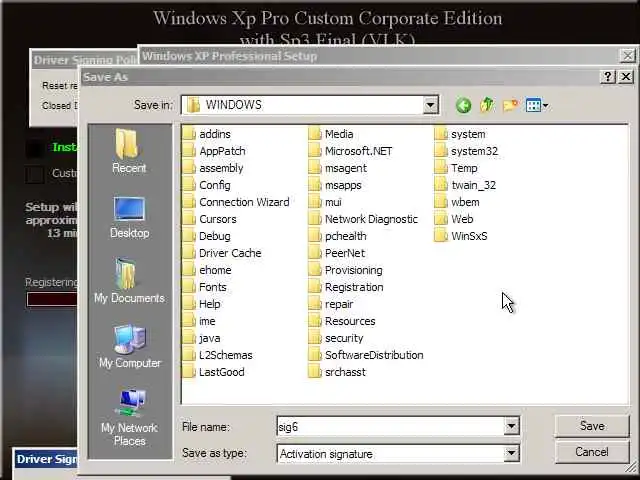Select the twain_32 folder
Screen dimensions: 640x480
pos(466,185)
